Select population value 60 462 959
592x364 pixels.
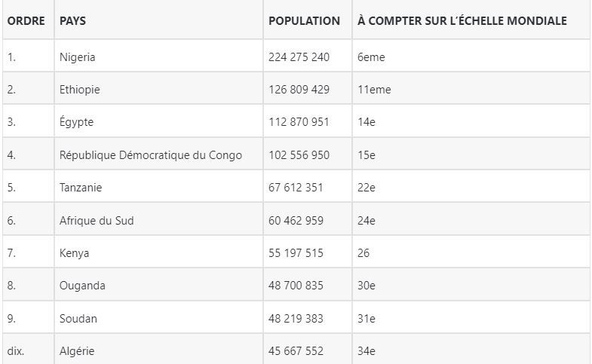tap(296, 220)
